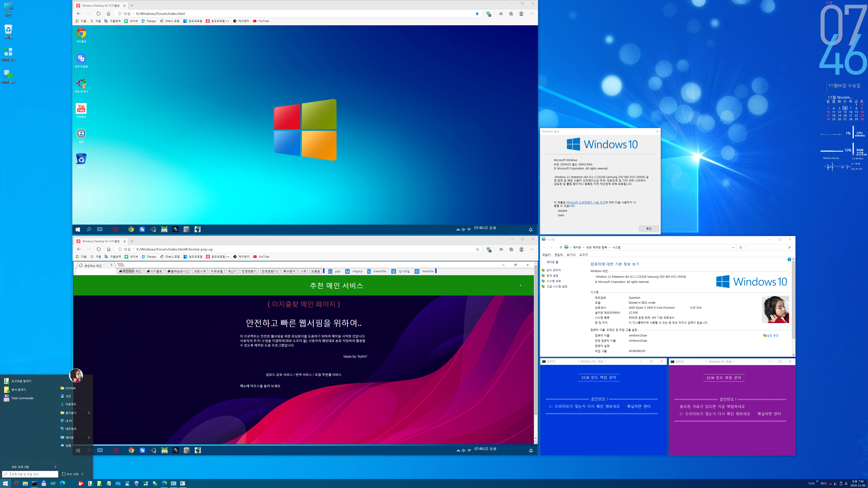Open 케이벤치 bookmark in top browser window
Screen dimensions: 868x488
click(x=241, y=21)
